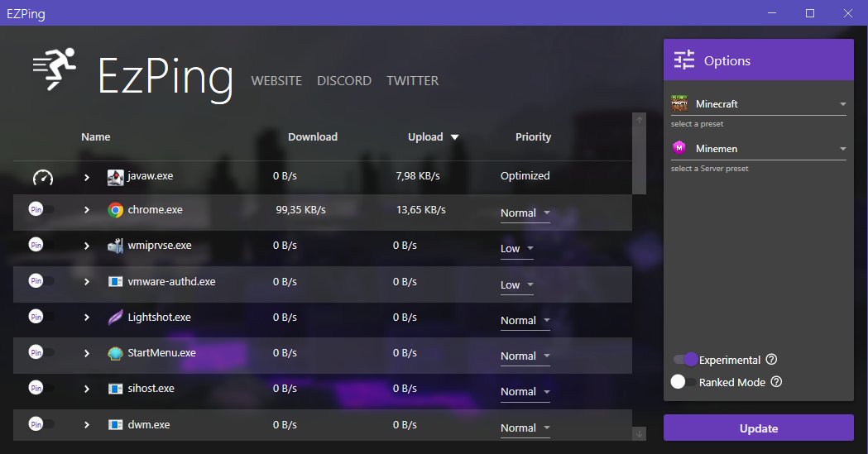Toggle the Pin switch for chrome.exe

(41, 209)
